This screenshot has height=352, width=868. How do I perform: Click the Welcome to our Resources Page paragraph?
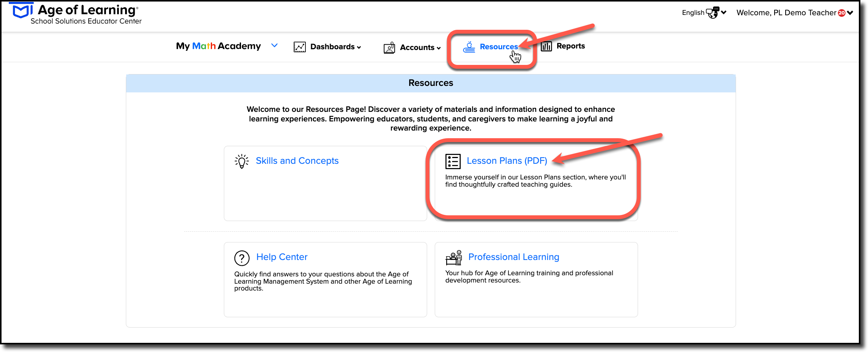(x=431, y=119)
